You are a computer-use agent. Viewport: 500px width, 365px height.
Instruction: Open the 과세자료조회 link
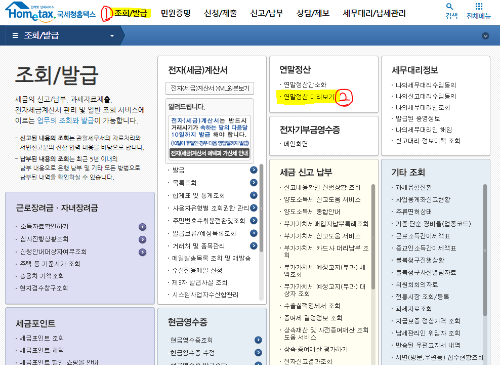coord(413,309)
